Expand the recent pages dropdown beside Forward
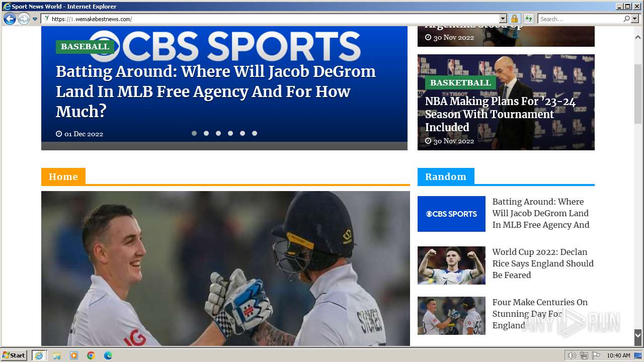 (x=35, y=19)
